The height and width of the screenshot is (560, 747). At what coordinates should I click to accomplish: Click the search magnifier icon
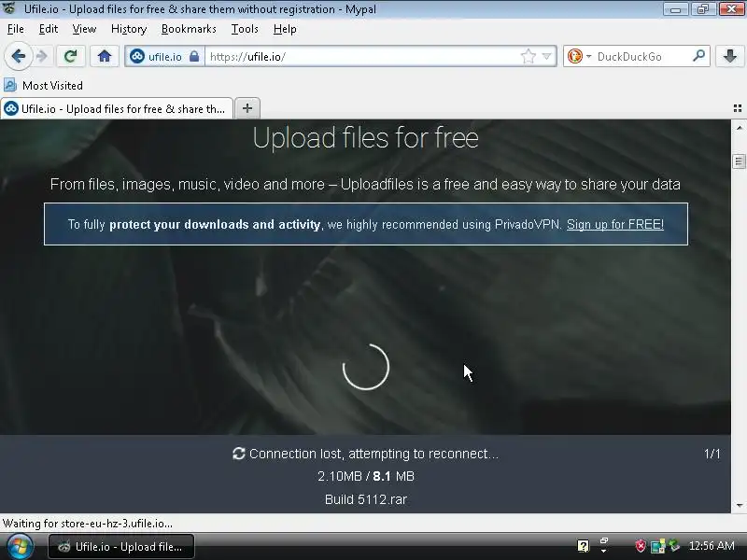pos(698,56)
